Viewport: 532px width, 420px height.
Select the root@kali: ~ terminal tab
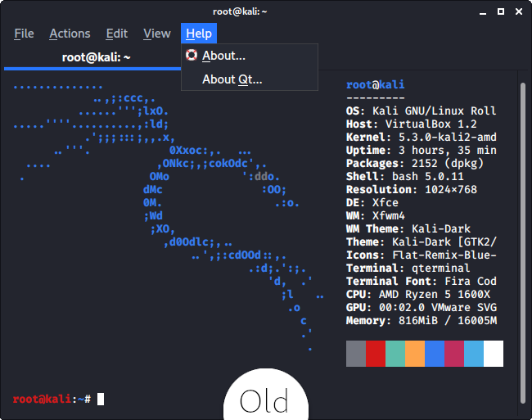pos(96,57)
